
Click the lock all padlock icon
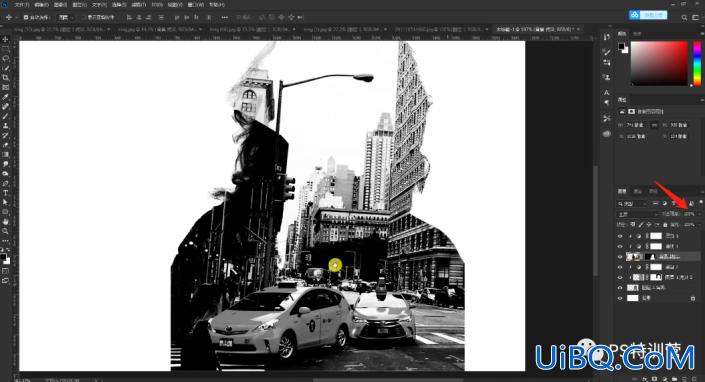coord(665,224)
